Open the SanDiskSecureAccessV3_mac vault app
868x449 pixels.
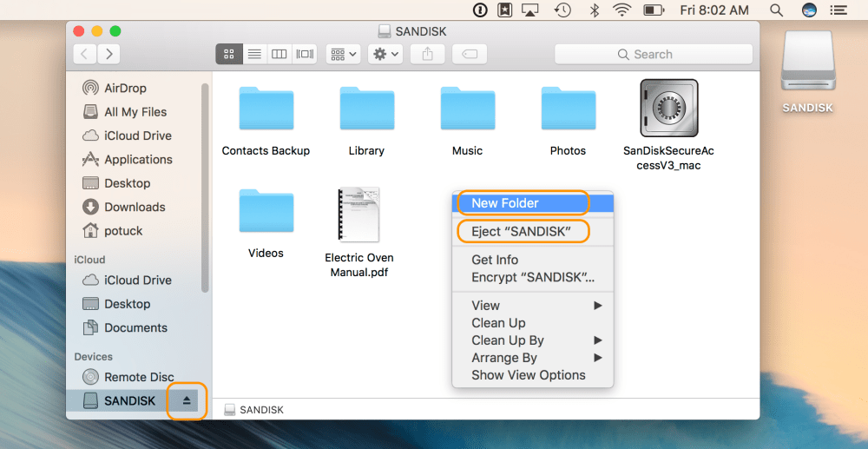tap(668, 109)
